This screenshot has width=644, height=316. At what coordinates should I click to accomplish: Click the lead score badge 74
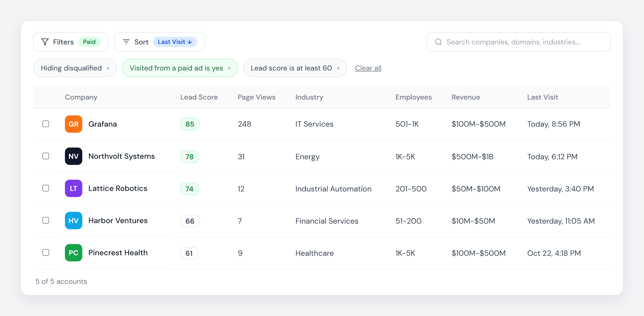[x=190, y=189]
